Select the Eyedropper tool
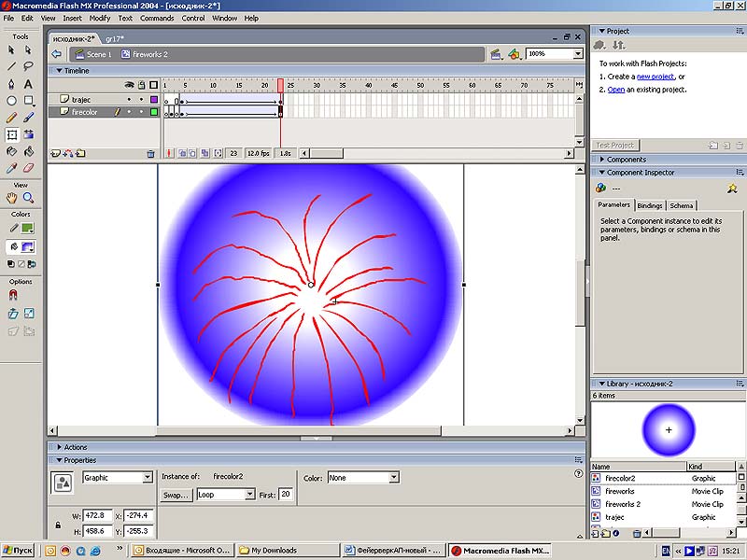This screenshot has width=747, height=560. click(11, 168)
